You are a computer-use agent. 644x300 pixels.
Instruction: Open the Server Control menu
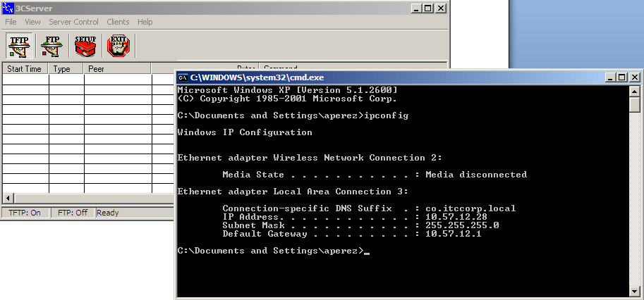(x=73, y=22)
